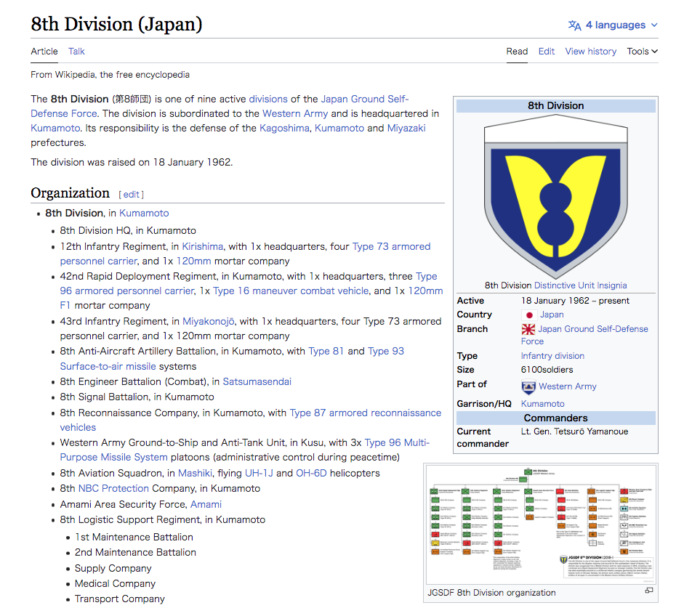Open the Infantry division link

pyautogui.click(x=552, y=356)
